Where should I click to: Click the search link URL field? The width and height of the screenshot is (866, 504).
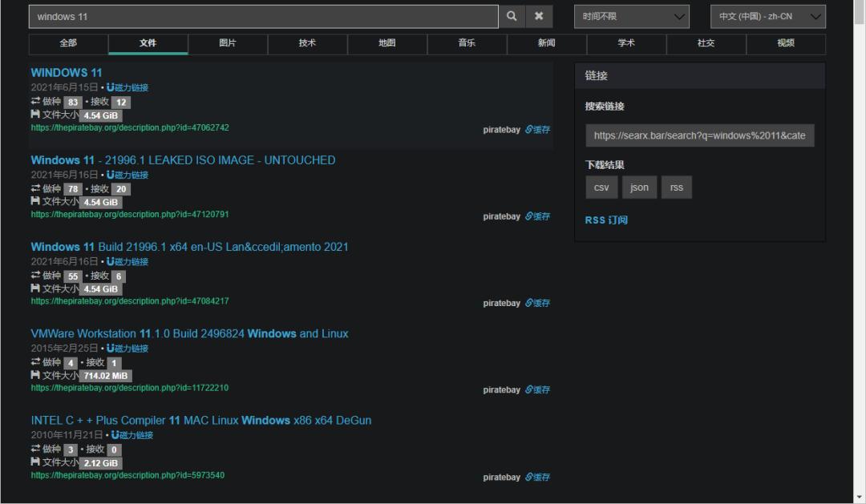pyautogui.click(x=699, y=135)
